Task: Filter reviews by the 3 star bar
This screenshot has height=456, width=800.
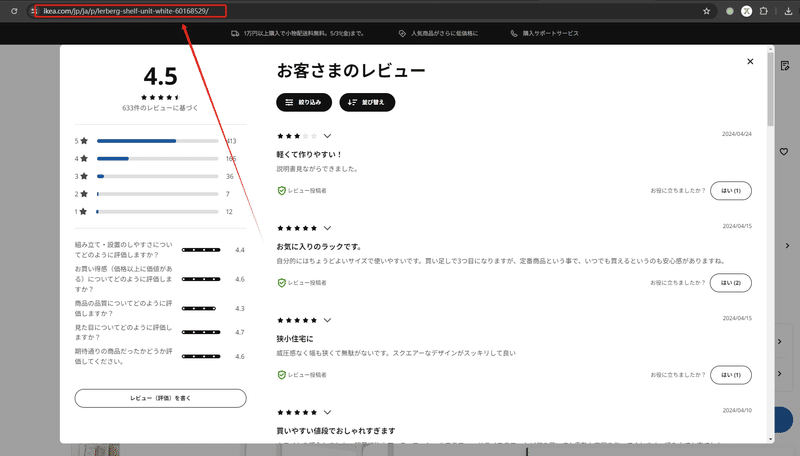Action: coord(157,176)
